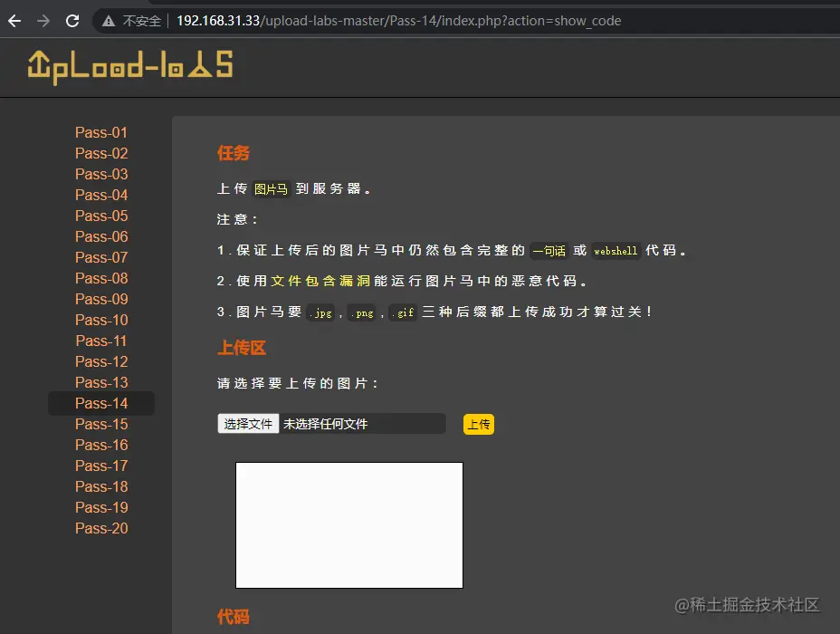Open Pass-10 in the sidebar
Viewport: 840px width, 634px height.
101,320
